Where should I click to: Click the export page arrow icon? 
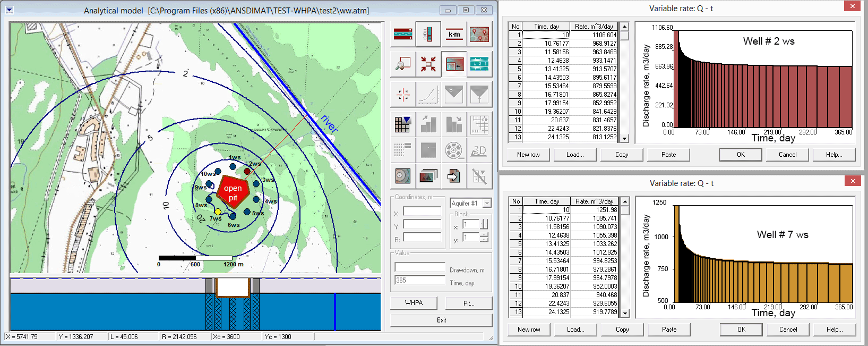[454, 176]
